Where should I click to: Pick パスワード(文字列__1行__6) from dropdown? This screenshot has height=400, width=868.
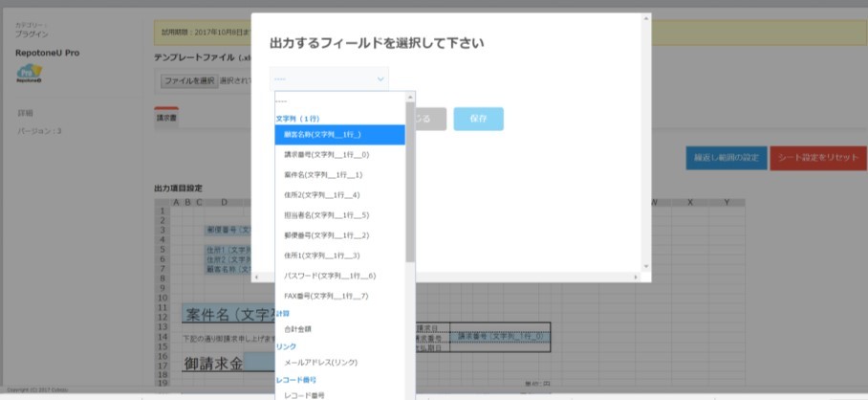340,276
